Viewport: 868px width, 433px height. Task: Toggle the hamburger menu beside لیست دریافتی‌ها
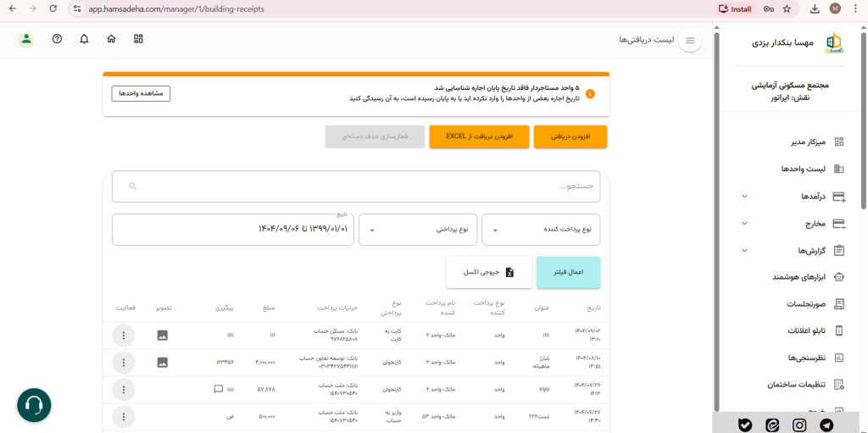click(690, 41)
